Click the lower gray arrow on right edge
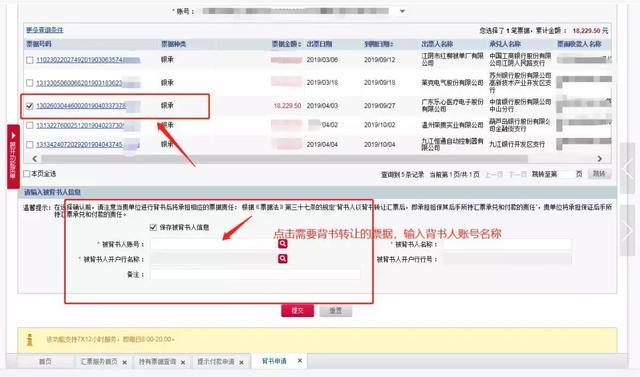Viewport: 640px width, 377px height. 628,231
